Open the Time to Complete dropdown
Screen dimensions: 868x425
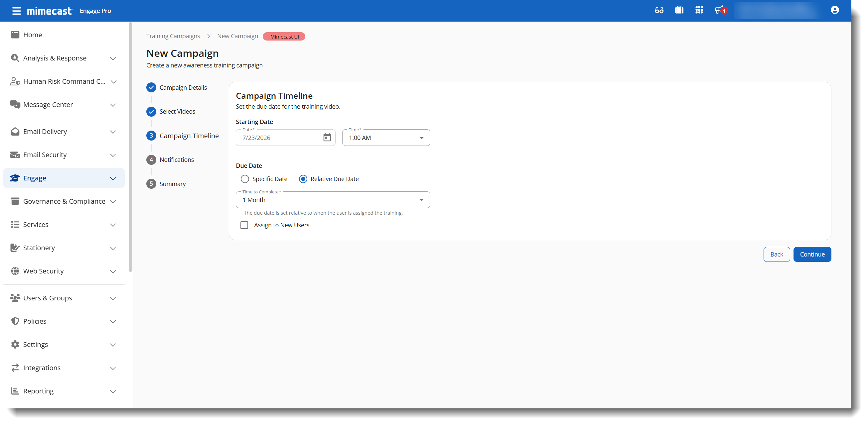(x=333, y=200)
